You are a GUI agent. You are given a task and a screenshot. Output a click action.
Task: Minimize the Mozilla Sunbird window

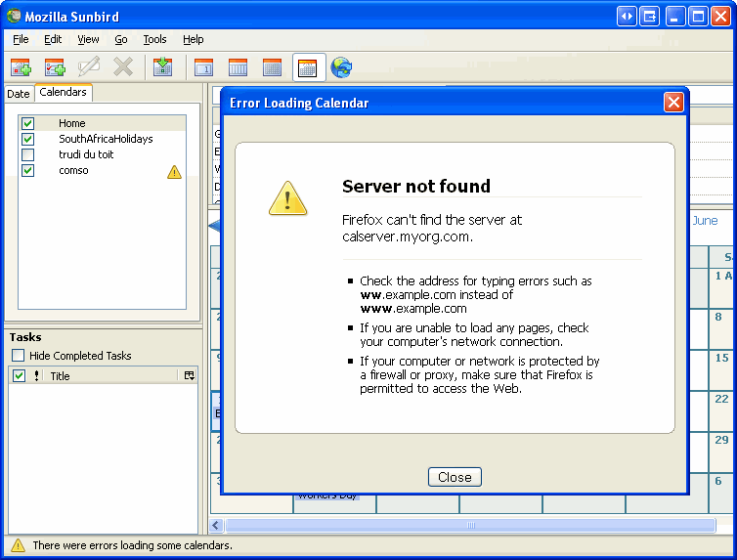(674, 17)
